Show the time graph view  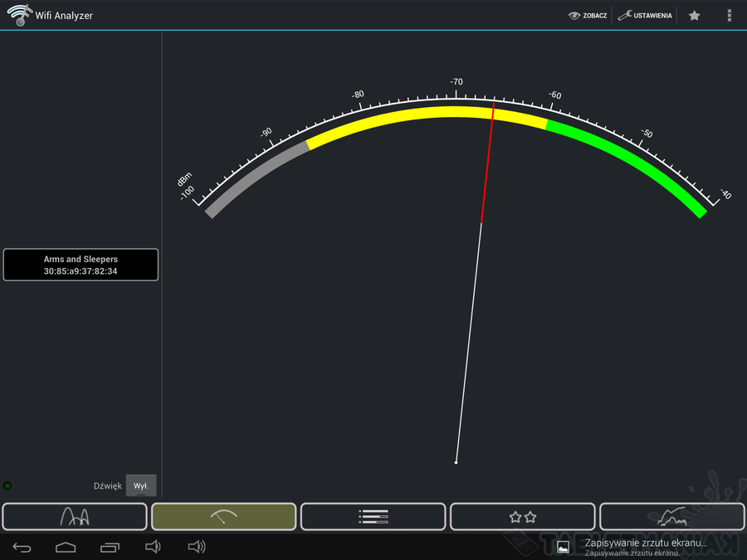671,516
